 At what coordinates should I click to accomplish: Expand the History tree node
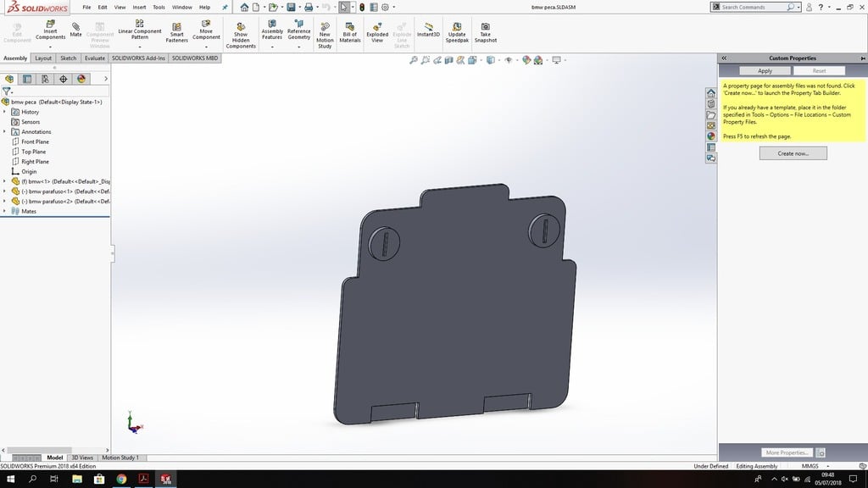[4, 112]
